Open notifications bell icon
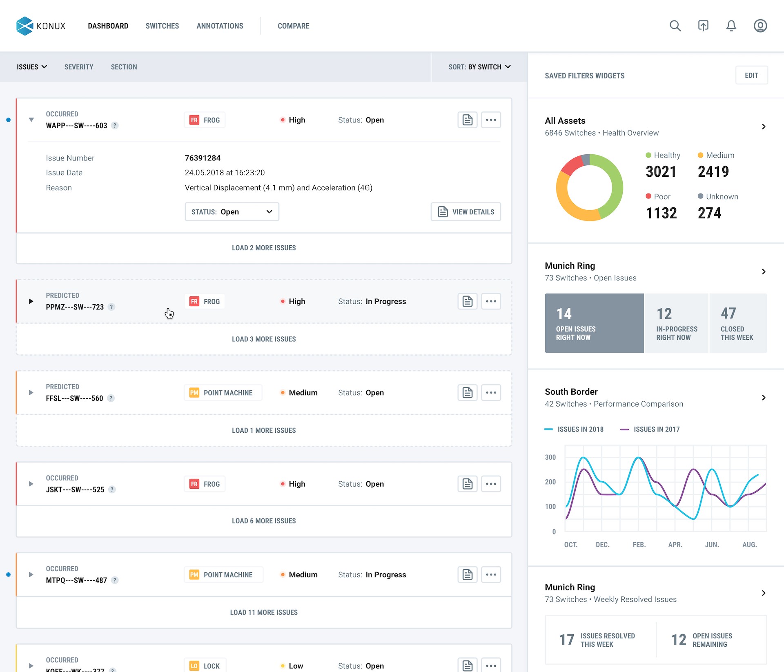 tap(731, 26)
